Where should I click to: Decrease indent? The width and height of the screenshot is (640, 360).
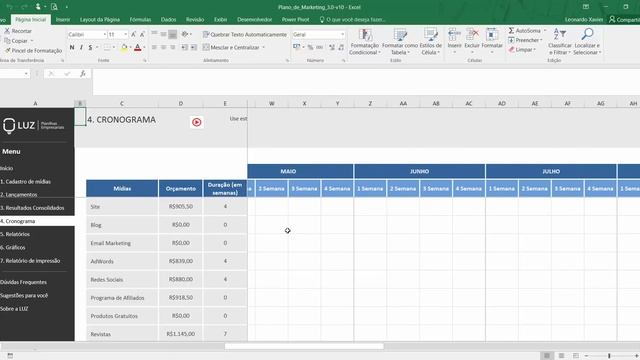point(184,47)
